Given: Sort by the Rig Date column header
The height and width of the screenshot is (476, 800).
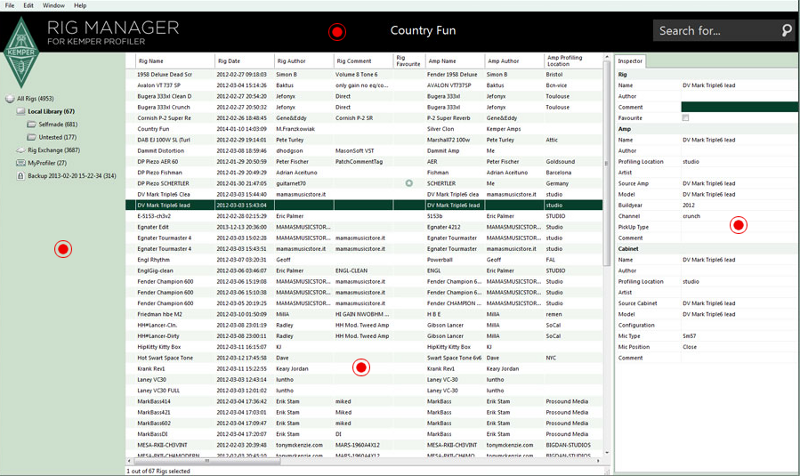Looking at the screenshot, I should pyautogui.click(x=244, y=61).
